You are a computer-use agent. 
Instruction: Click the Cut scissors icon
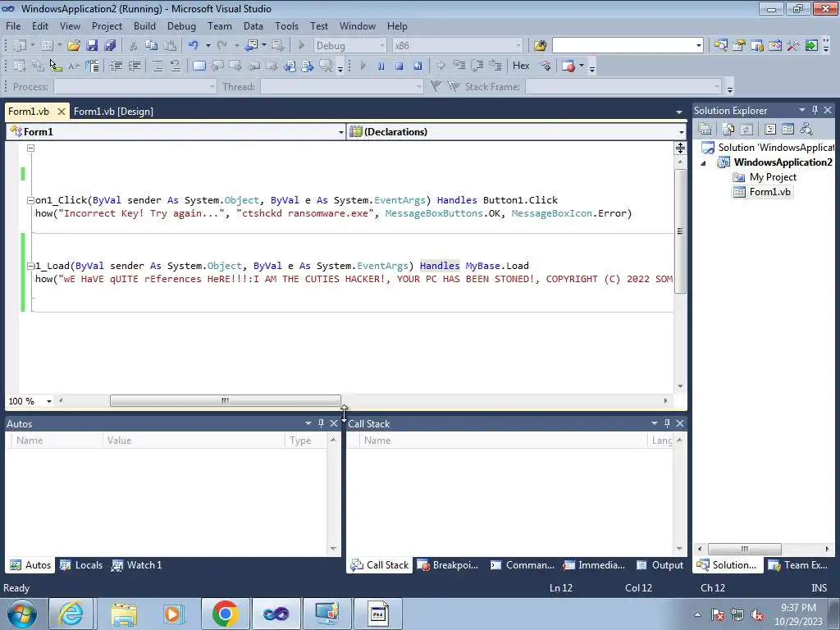[134, 46]
